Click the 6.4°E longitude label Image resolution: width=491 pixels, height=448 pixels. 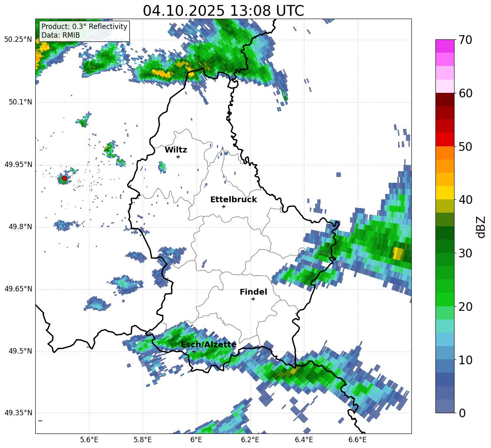(x=304, y=440)
